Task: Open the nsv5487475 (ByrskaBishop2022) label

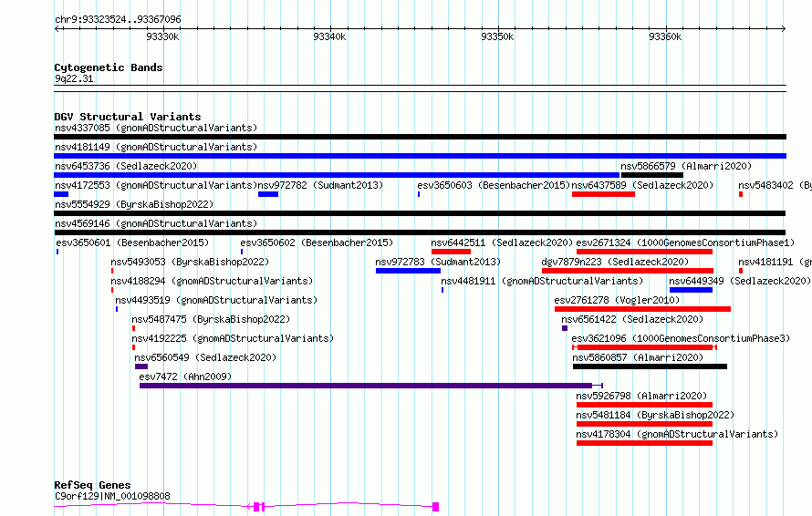Action: click(x=211, y=319)
